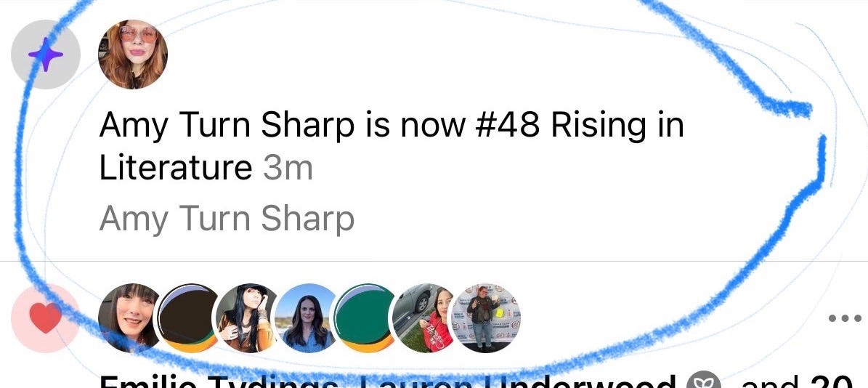The image size is (868, 388).
Task: Open avatar of woman against blue sky
Action: click(x=306, y=318)
